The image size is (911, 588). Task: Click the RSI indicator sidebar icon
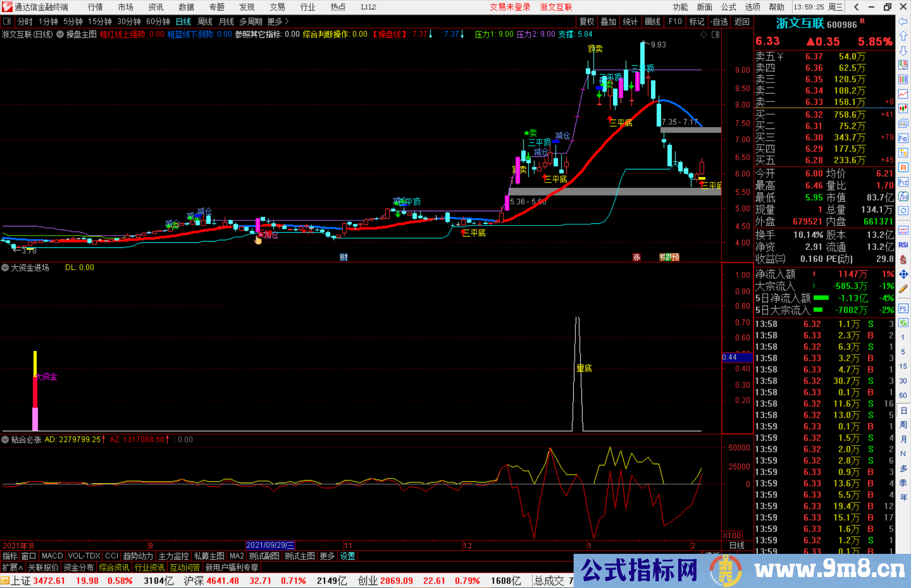click(x=903, y=245)
